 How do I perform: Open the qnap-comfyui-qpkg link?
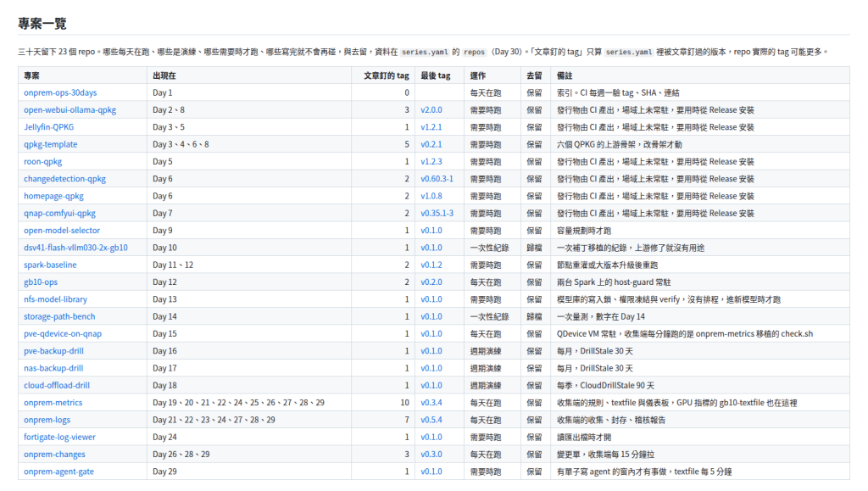point(59,213)
